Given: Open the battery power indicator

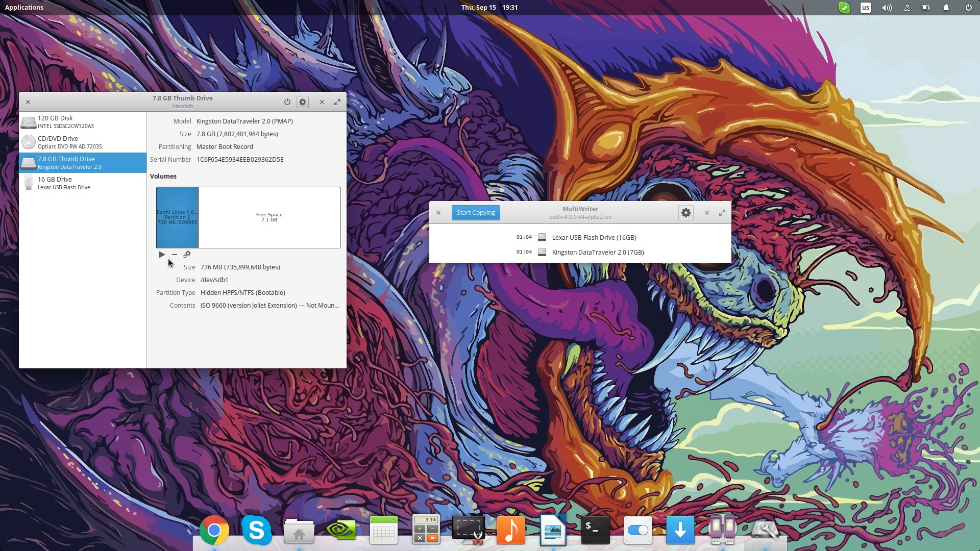Looking at the screenshot, I should pos(926,8).
